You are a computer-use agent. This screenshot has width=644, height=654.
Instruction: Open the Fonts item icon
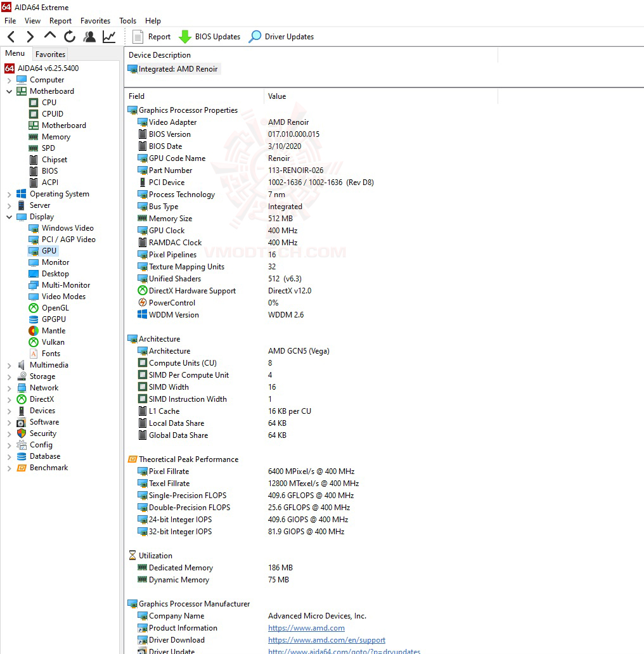point(34,354)
